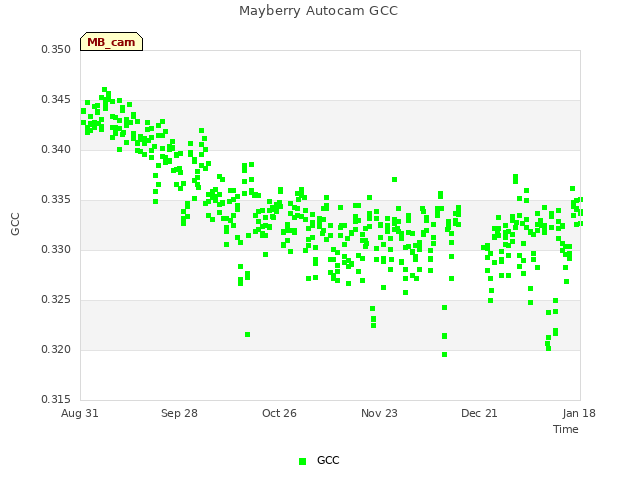Select the Dec 21 x-axis label
The image size is (640, 480).
(479, 413)
